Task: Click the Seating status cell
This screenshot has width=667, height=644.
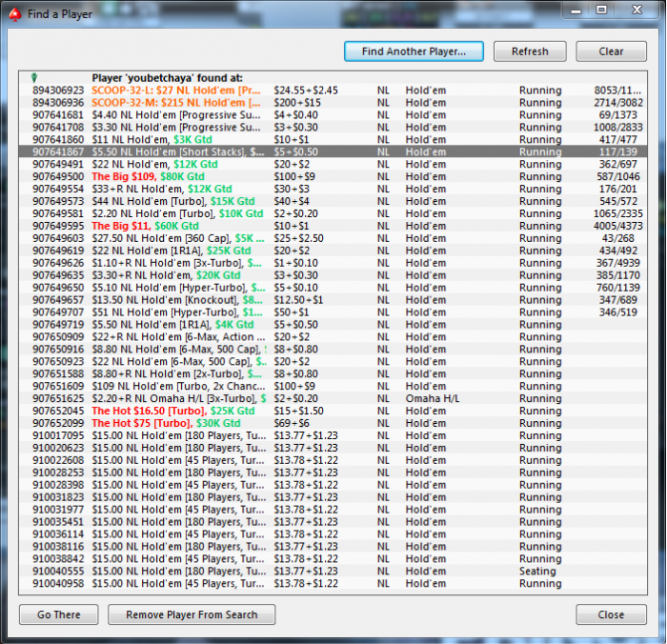Action: click(537, 572)
